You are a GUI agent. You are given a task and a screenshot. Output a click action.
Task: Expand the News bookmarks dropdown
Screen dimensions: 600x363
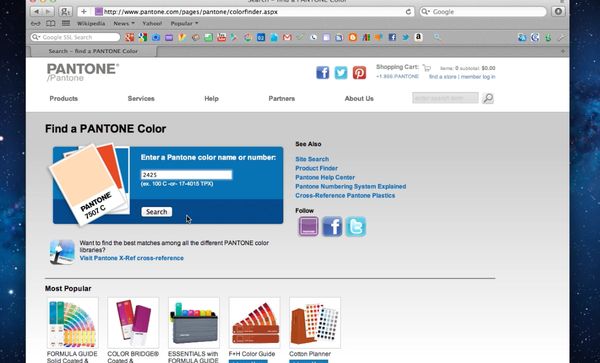(x=124, y=23)
